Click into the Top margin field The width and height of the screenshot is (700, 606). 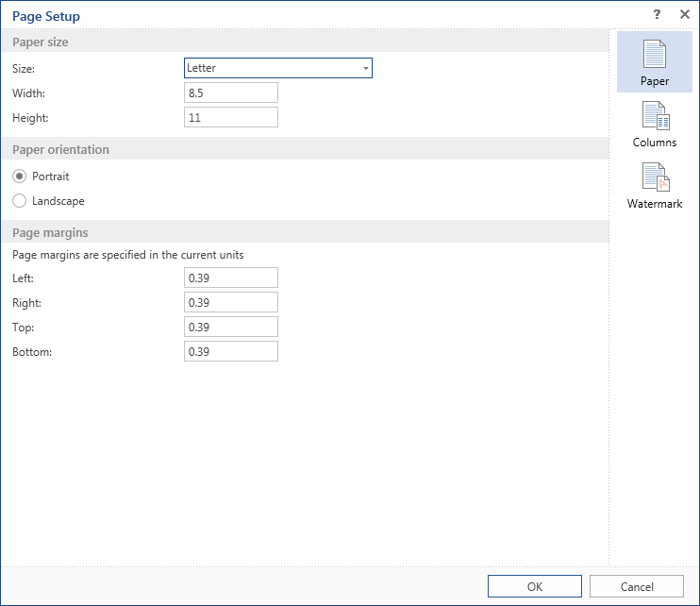(231, 327)
